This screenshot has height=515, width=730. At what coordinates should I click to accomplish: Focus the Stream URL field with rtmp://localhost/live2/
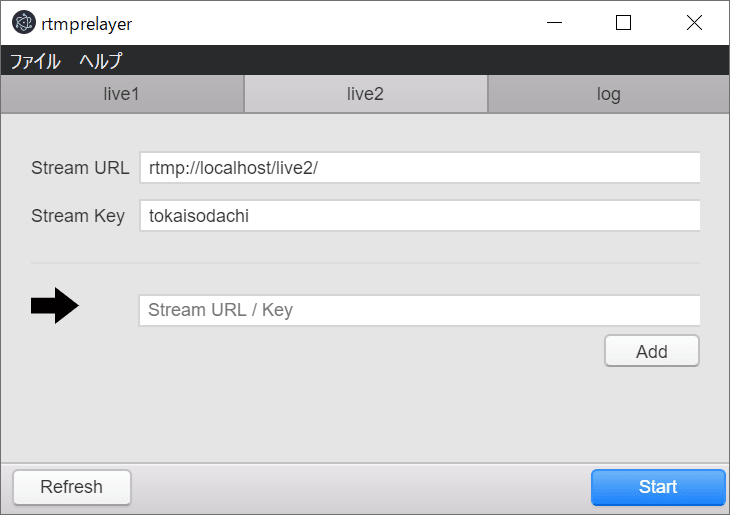click(x=420, y=168)
